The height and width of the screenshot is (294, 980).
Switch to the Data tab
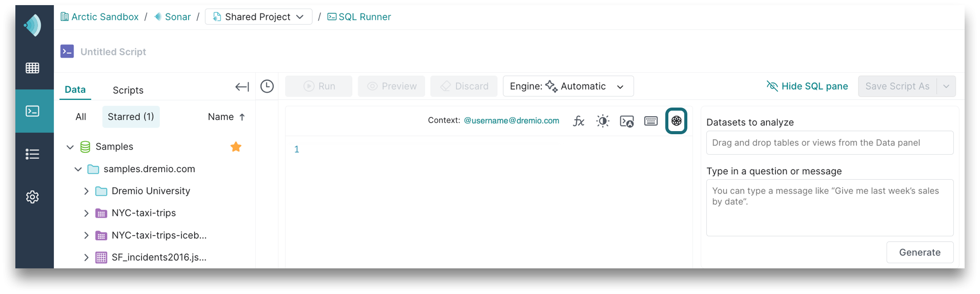[75, 90]
